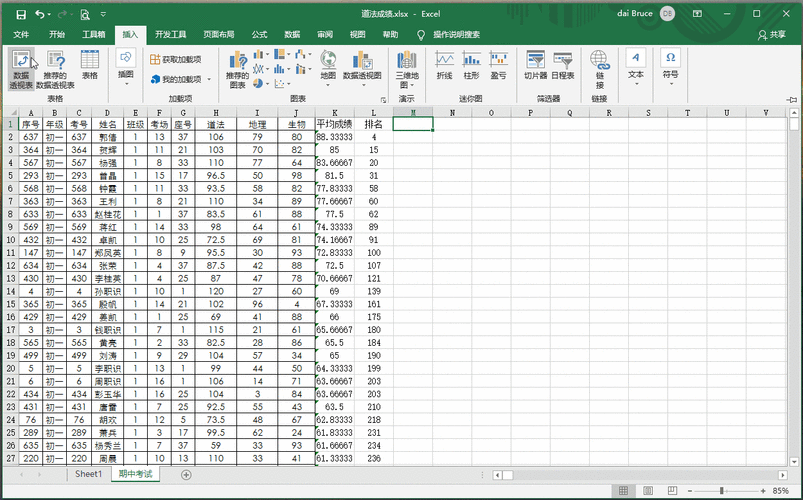Select the Sheet1 worksheet tab

[89, 474]
